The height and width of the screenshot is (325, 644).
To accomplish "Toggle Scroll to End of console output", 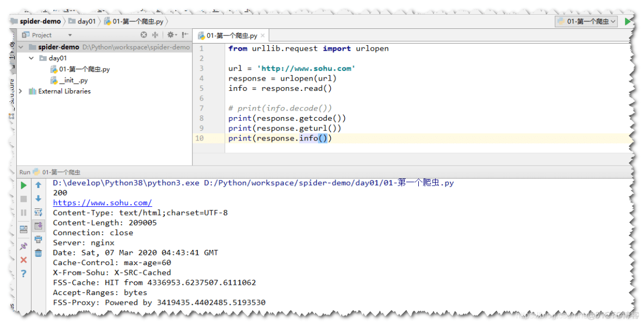I will (x=38, y=225).
